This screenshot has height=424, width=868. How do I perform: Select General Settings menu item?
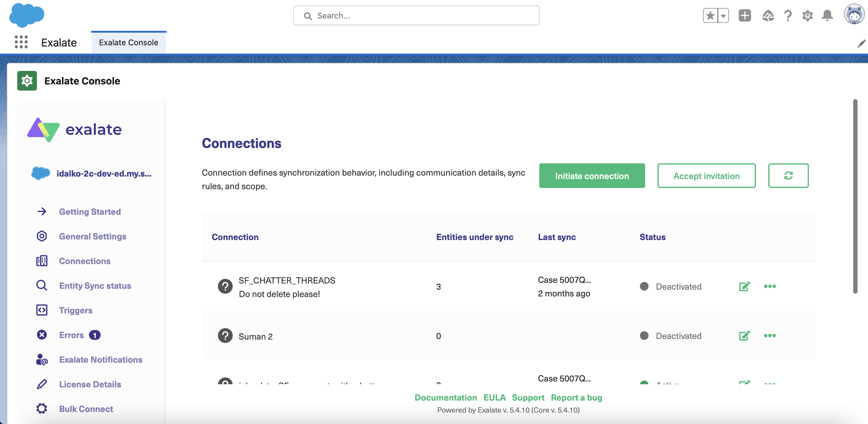[x=92, y=236]
